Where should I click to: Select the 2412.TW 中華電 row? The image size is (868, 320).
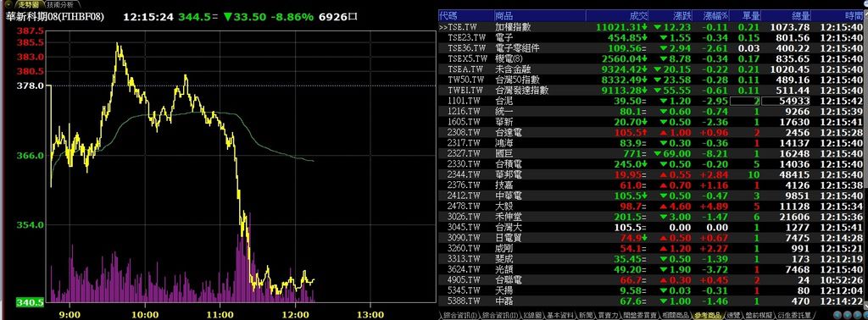[651, 196]
